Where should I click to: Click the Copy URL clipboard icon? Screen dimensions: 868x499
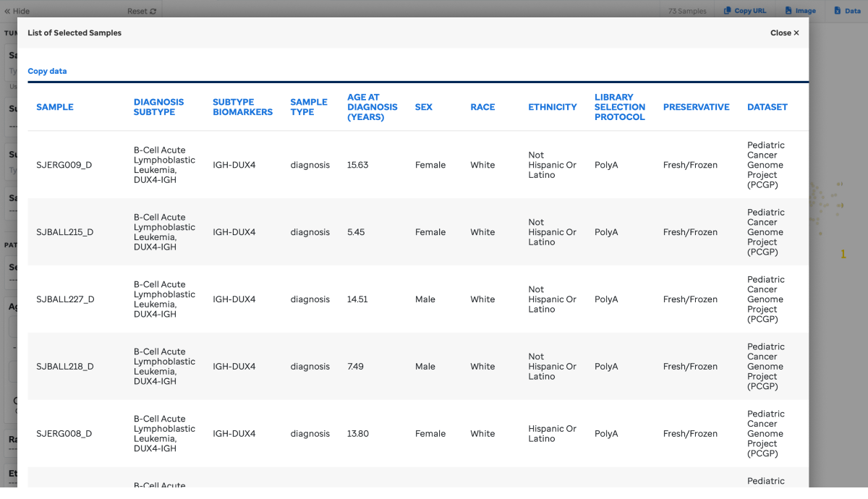coord(728,11)
